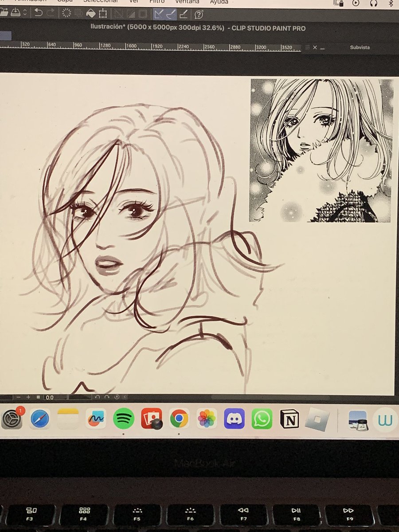Open the Ventana menu

point(188,2)
